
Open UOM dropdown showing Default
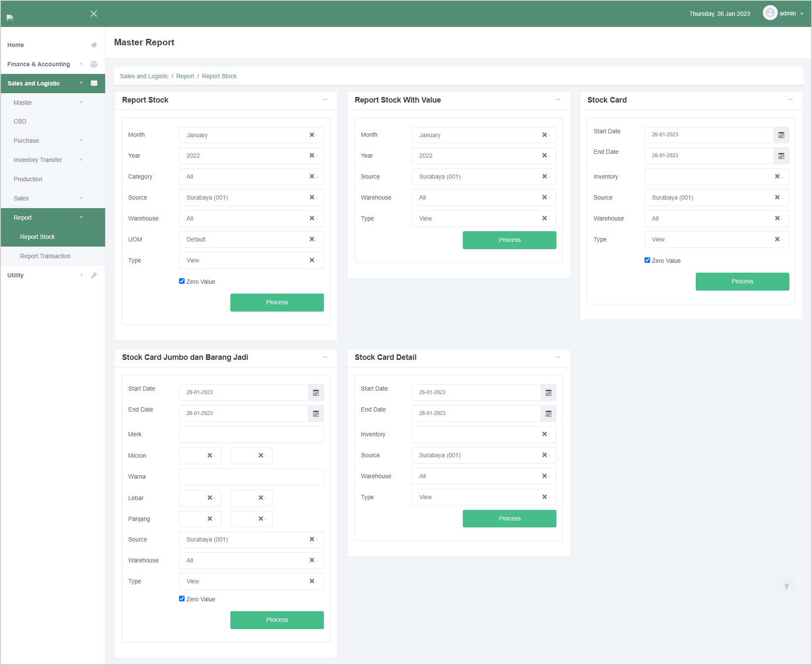pyautogui.click(x=244, y=240)
